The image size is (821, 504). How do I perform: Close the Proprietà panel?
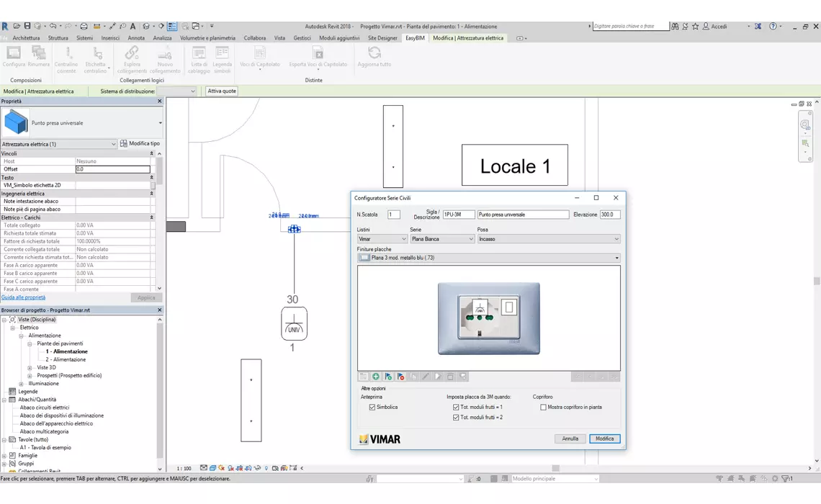click(x=160, y=101)
